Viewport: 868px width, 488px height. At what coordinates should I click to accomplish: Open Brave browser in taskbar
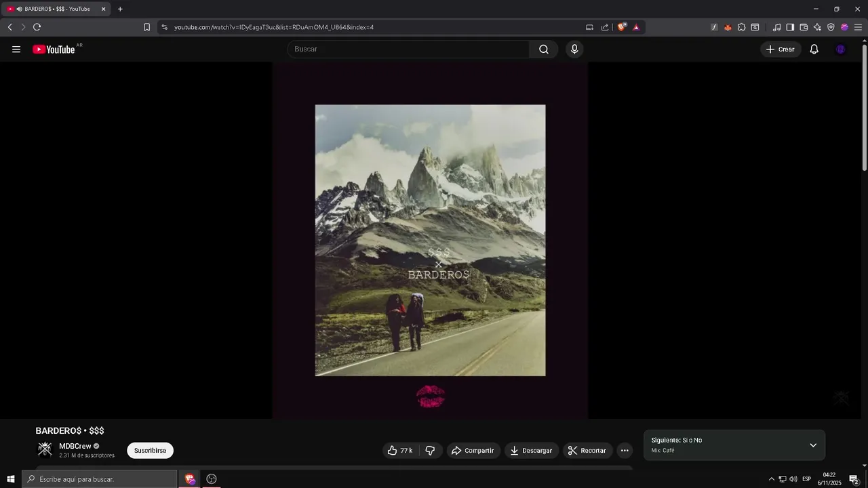pos(190,479)
